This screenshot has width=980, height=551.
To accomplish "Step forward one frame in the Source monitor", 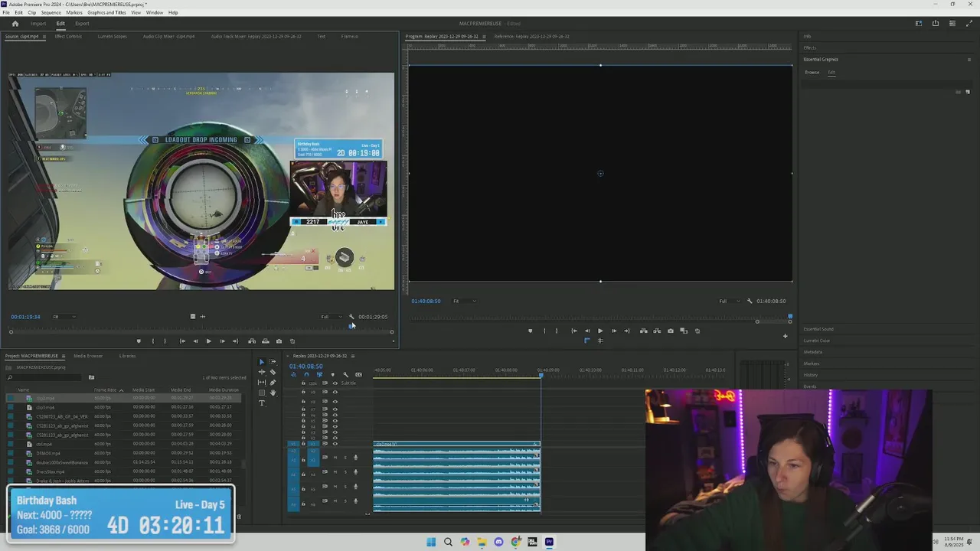I will pos(222,341).
